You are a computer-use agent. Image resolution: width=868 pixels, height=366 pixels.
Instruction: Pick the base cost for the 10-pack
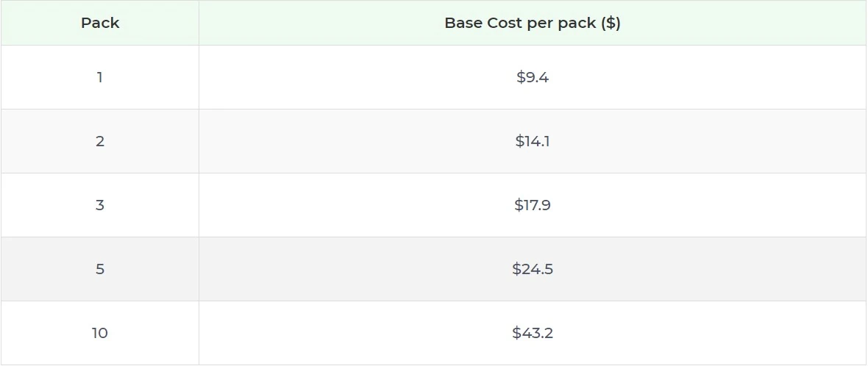click(532, 333)
